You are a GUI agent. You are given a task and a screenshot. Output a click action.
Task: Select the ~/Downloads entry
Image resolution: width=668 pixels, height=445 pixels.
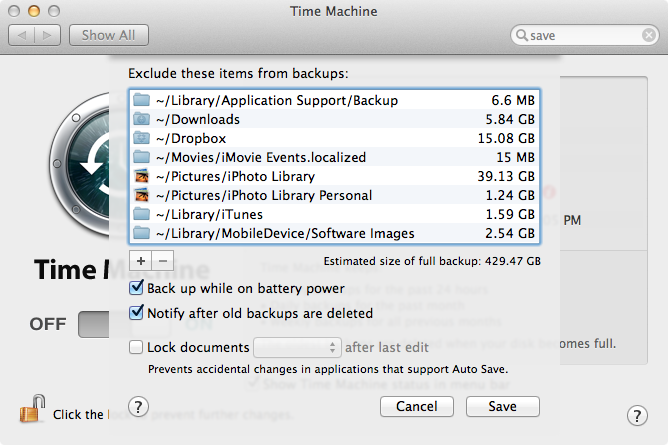(198, 119)
